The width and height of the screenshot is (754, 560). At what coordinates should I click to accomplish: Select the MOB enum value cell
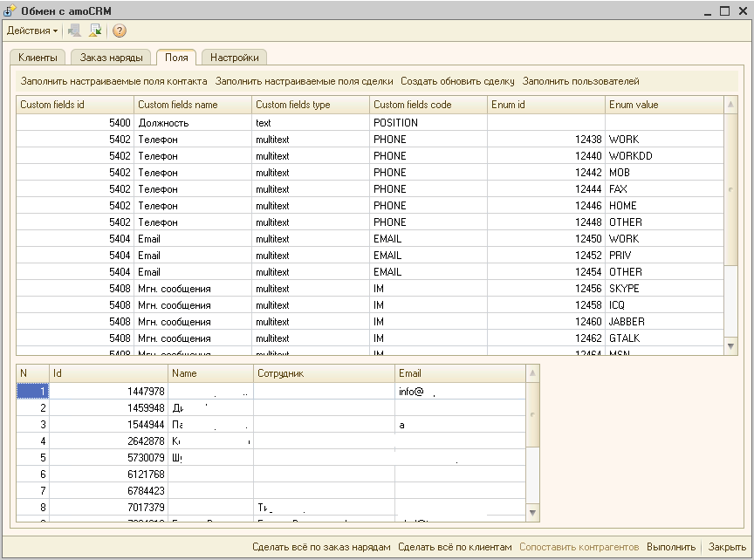tap(664, 173)
